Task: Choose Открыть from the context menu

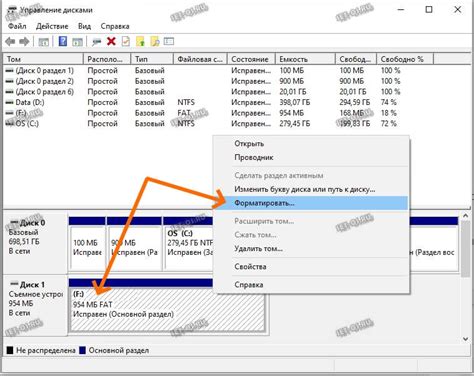Action: 311,144
